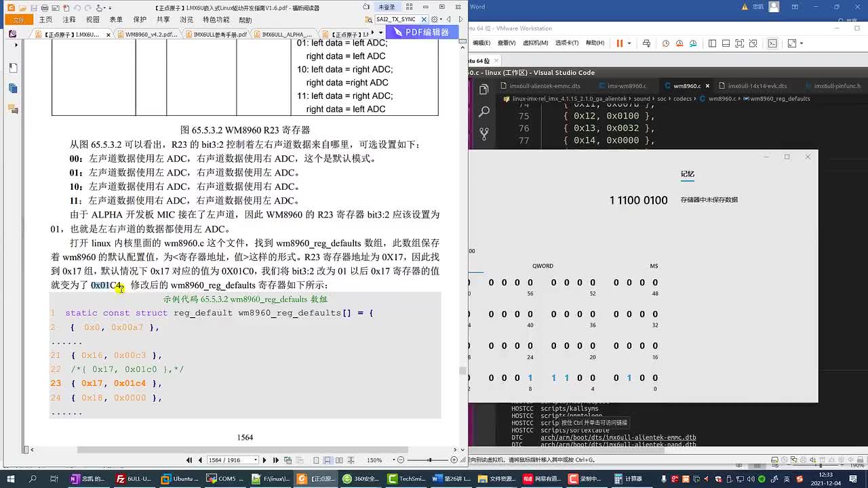Open the 文件 menu in Foxit Reader

(x=18, y=20)
